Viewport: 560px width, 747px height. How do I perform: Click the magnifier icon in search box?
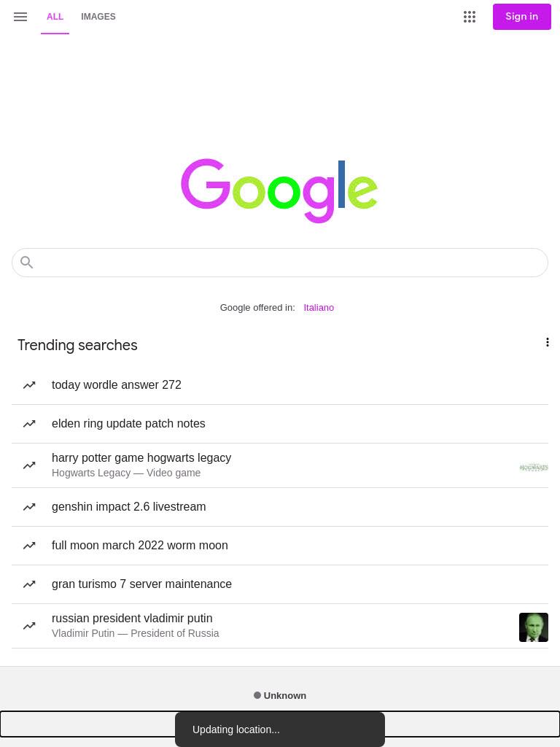[27, 262]
